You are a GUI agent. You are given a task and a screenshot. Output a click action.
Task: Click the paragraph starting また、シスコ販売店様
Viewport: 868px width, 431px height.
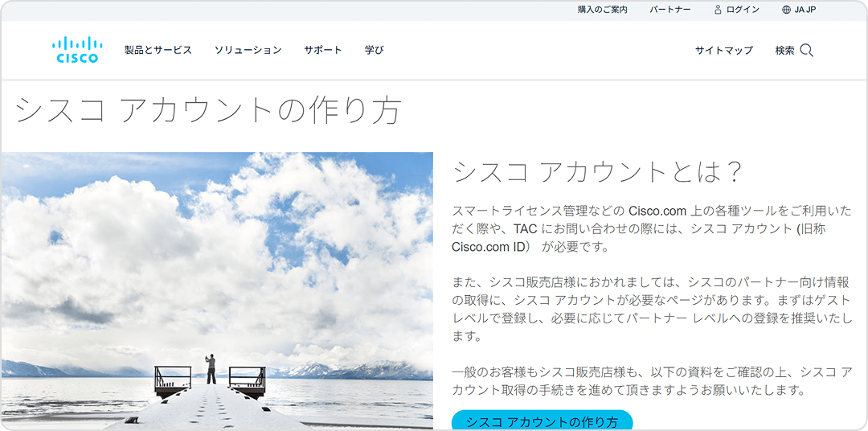point(651,309)
